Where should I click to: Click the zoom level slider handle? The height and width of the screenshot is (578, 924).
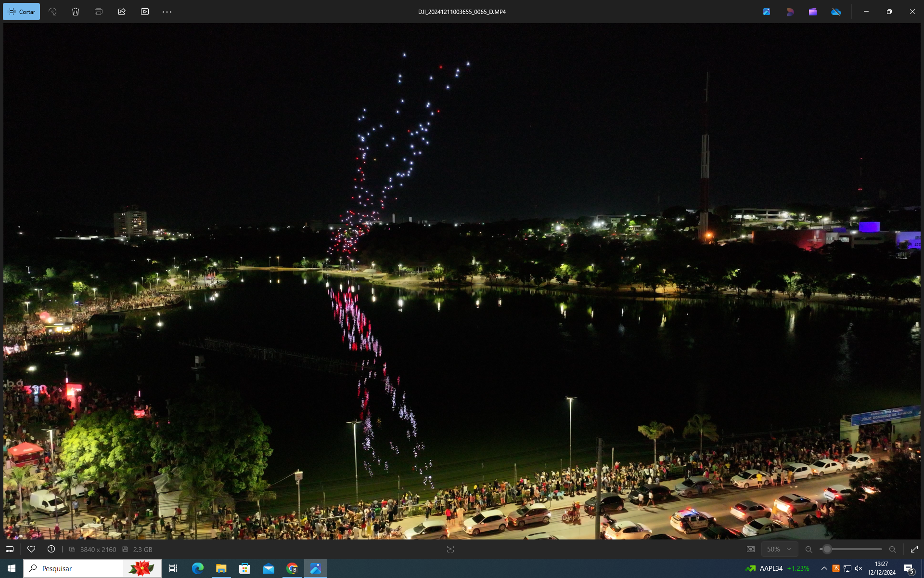pos(827,549)
